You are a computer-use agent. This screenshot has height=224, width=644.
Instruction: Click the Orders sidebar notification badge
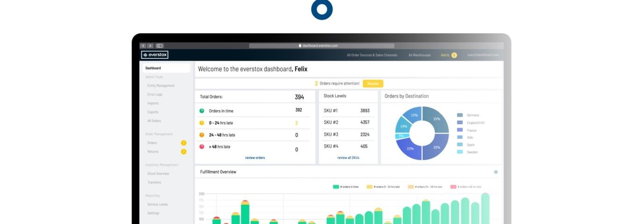tap(184, 143)
